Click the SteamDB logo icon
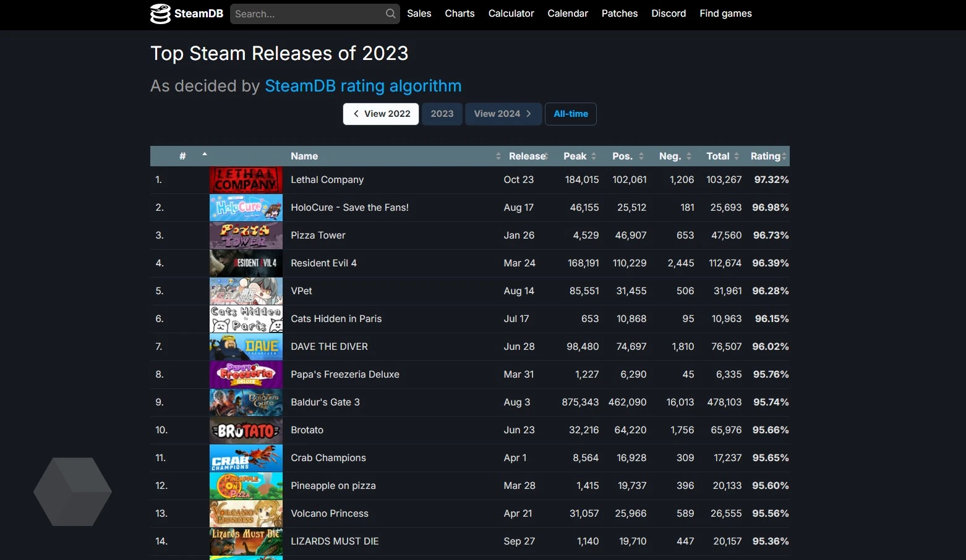The width and height of the screenshot is (966, 560). (160, 14)
